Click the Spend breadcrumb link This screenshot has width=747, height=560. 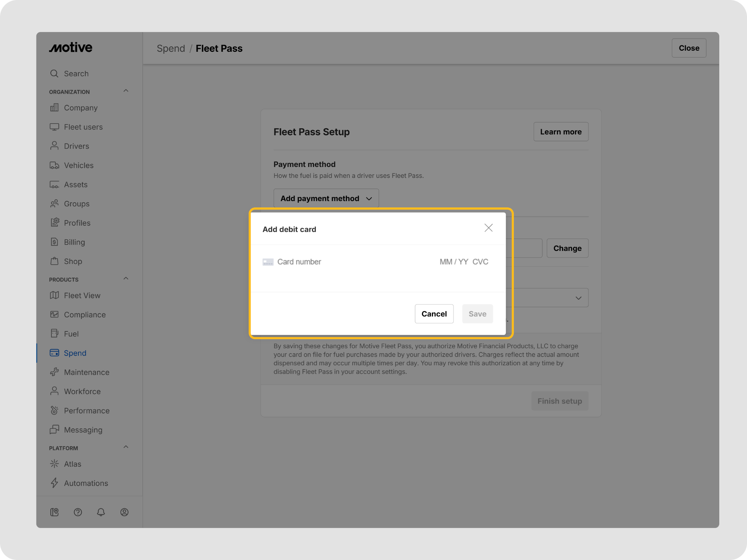[x=171, y=48]
